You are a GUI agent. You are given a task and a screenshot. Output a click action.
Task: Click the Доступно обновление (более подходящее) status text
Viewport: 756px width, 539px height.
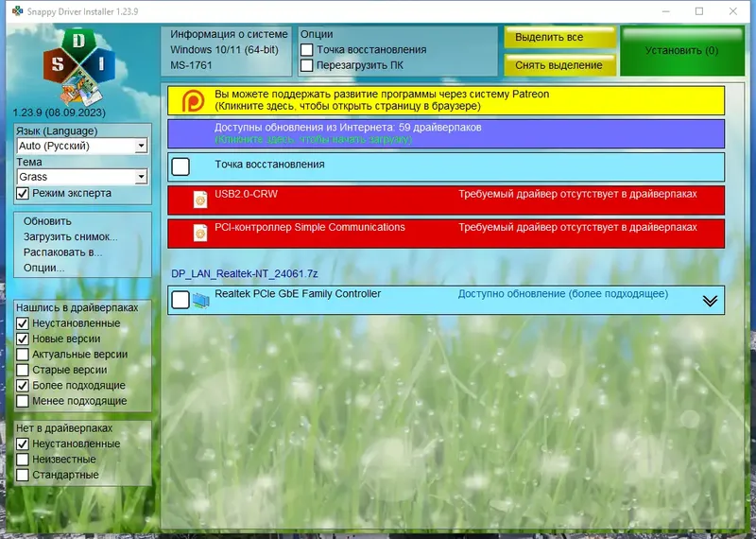(x=563, y=294)
